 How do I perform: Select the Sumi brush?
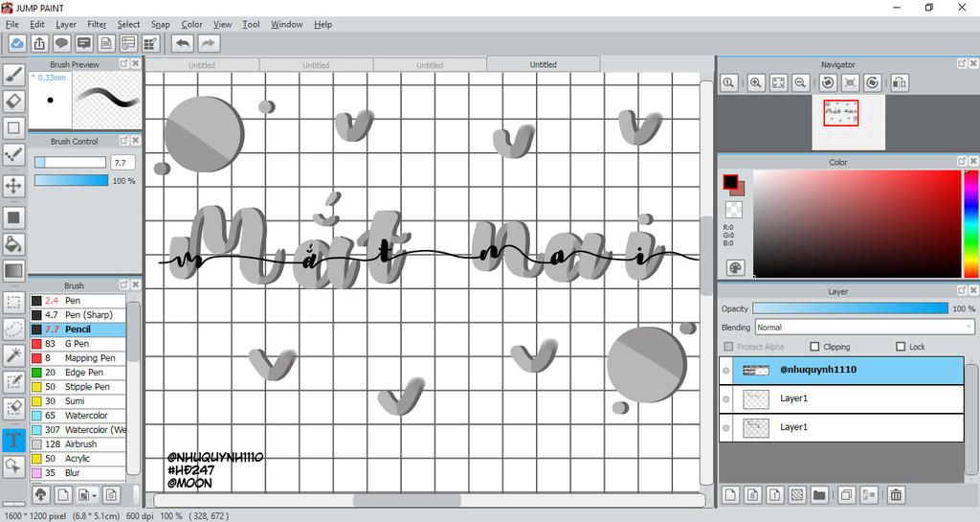click(78, 401)
